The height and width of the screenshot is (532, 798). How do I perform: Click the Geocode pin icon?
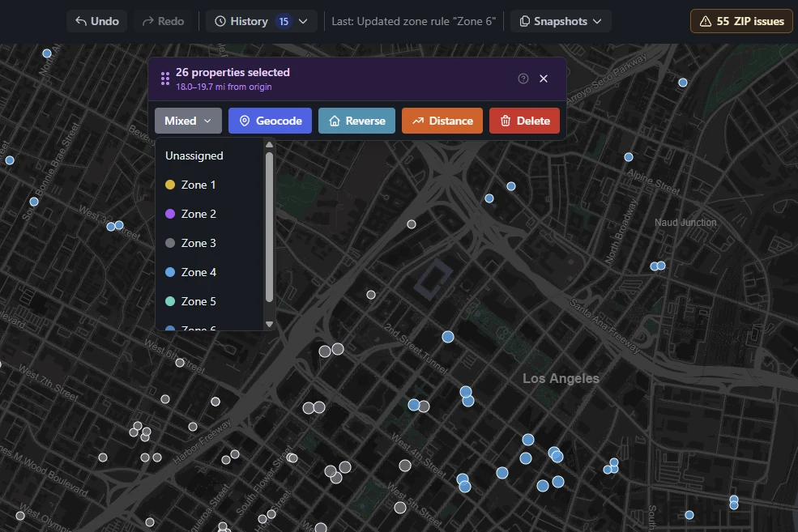pyautogui.click(x=245, y=121)
